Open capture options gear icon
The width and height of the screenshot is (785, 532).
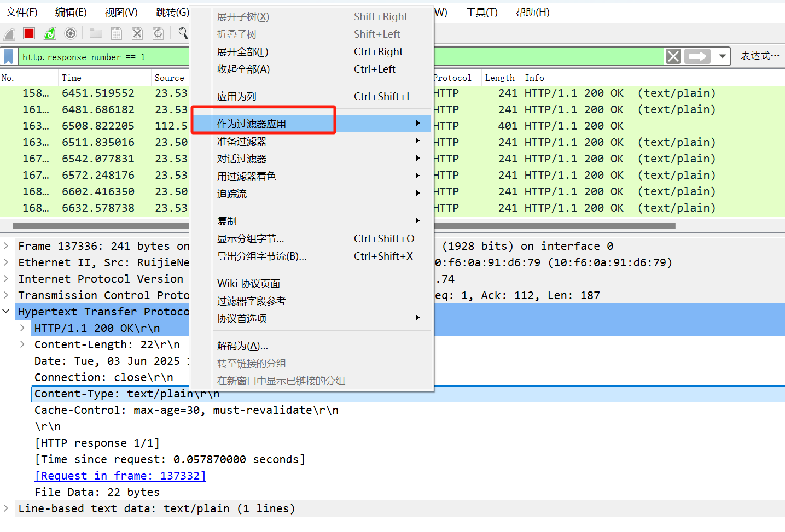[71, 34]
